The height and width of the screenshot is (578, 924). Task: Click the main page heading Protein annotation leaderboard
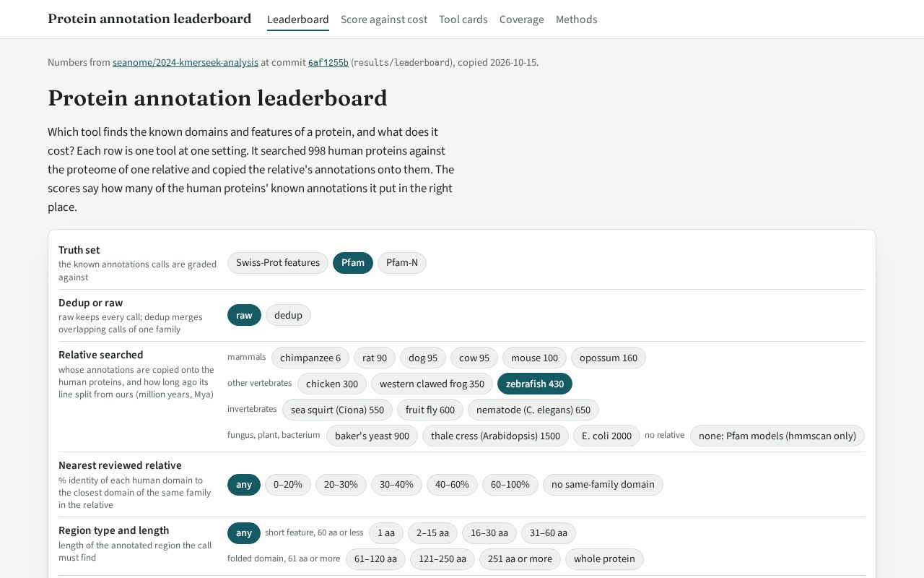217,98
